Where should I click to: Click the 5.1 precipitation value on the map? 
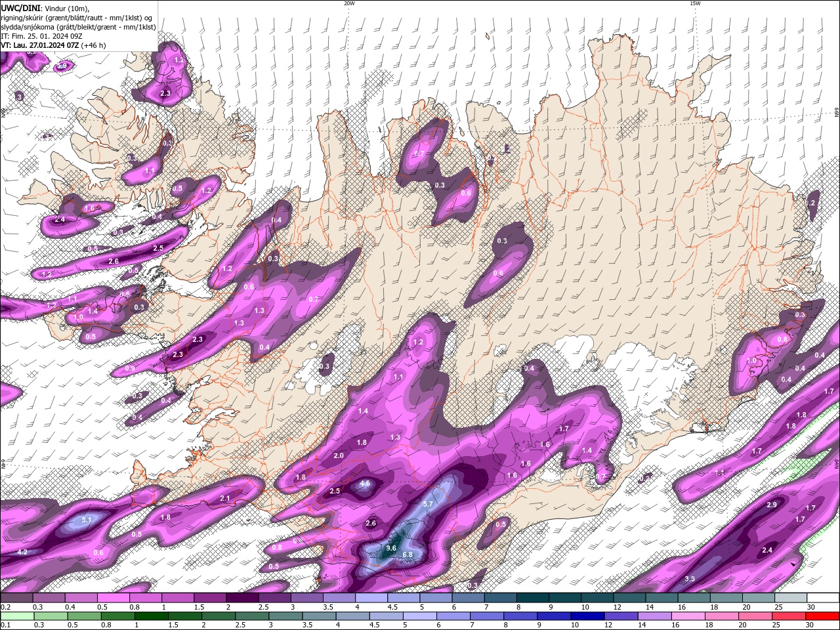pos(87,520)
